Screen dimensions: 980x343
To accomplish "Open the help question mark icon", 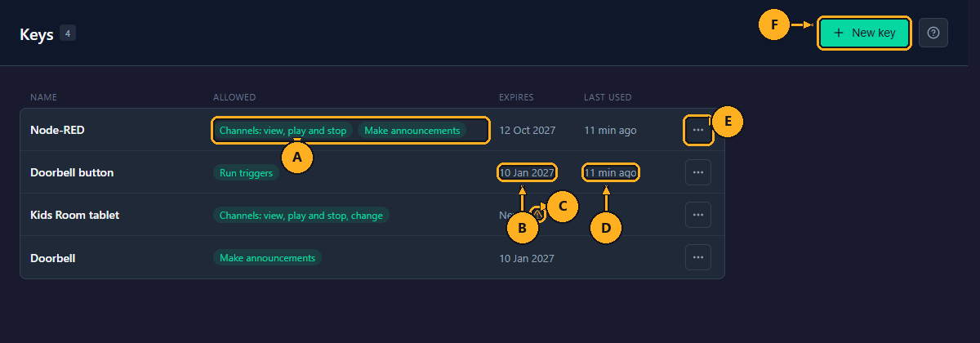I will (x=933, y=33).
